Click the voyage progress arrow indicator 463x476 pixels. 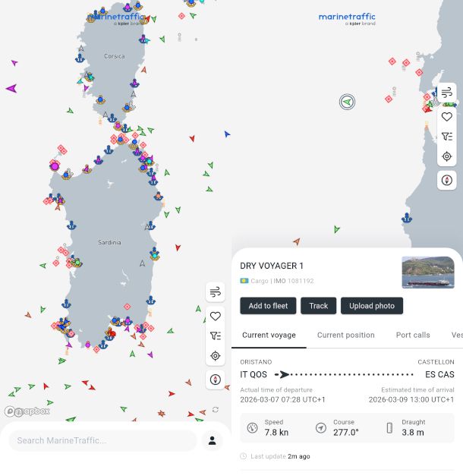282,374
